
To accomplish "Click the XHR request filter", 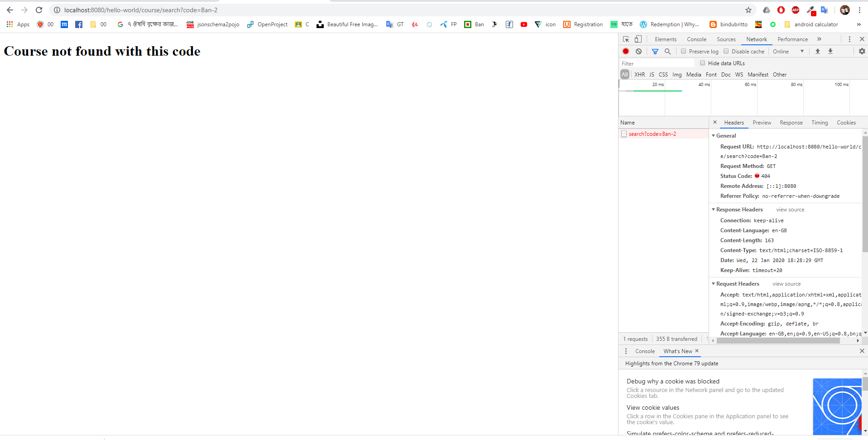I will (639, 74).
